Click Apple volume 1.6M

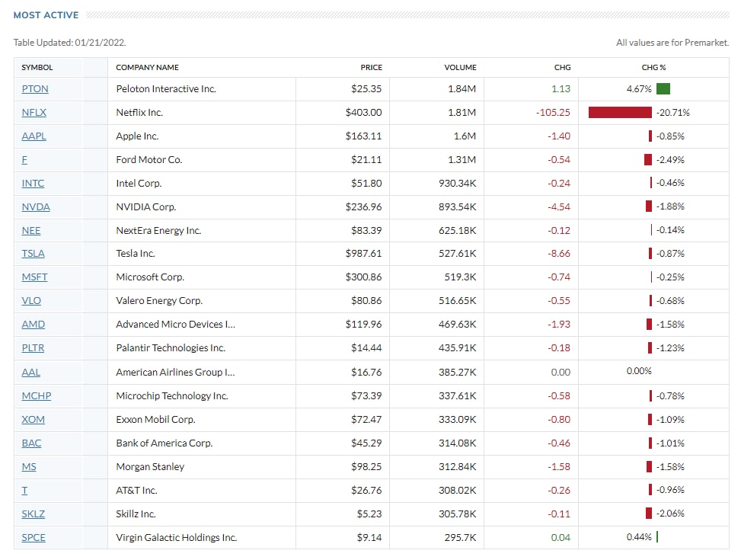tap(465, 136)
